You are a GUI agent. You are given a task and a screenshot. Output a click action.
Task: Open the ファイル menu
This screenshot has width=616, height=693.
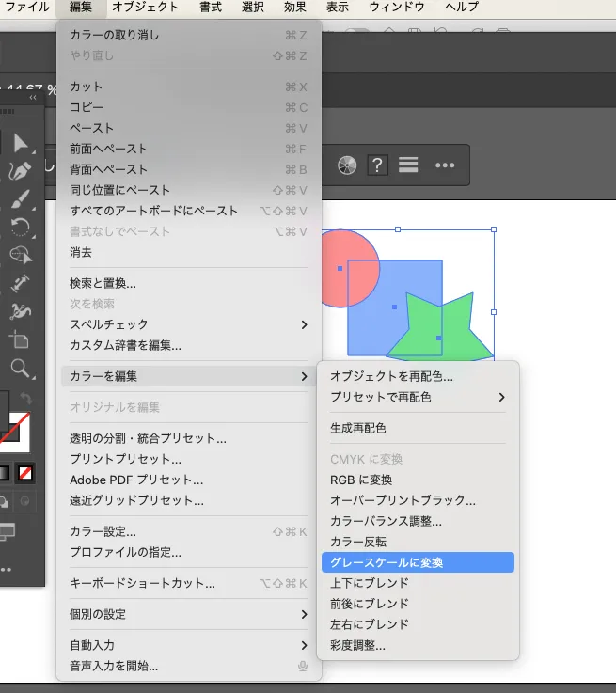[27, 7]
